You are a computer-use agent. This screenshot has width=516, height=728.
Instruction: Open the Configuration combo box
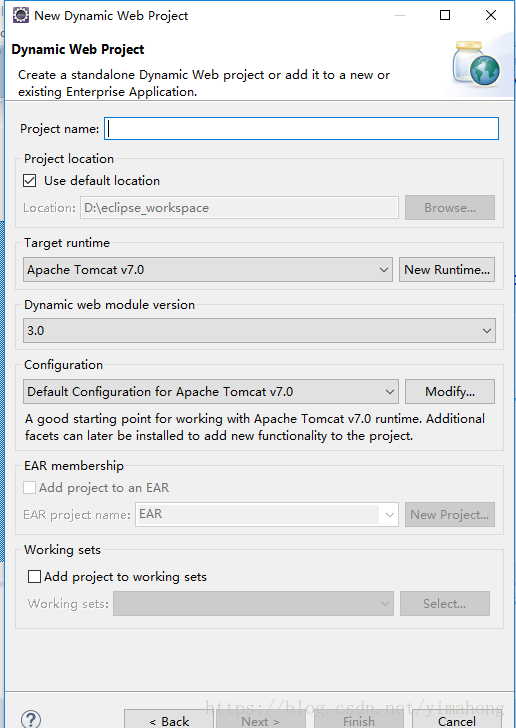point(210,391)
